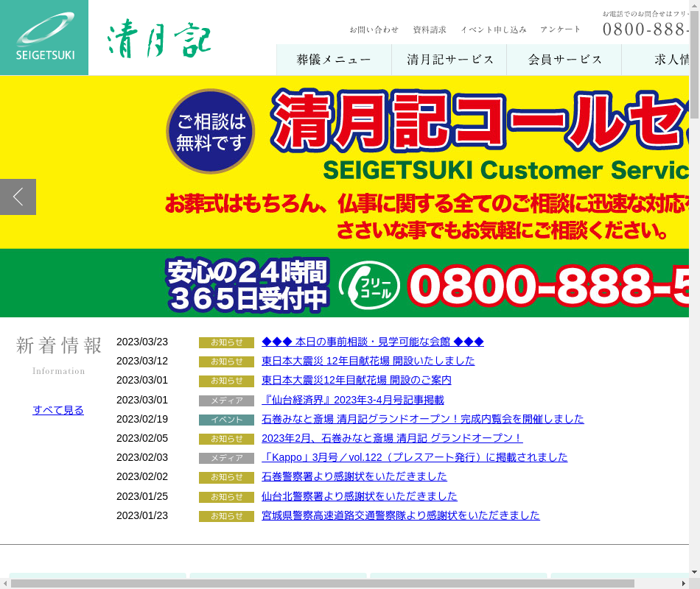Click the 新着情報 heading

click(x=58, y=345)
